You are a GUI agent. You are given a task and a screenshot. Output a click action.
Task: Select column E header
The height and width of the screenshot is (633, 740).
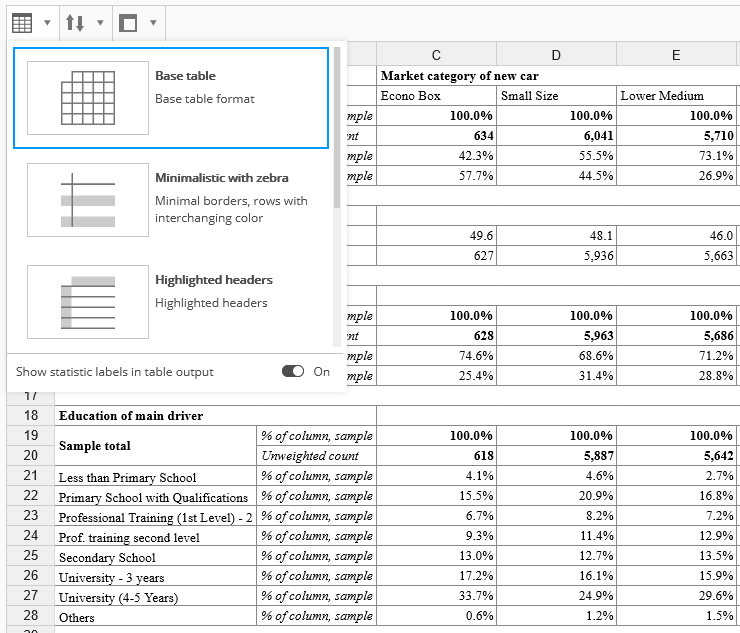click(x=676, y=55)
